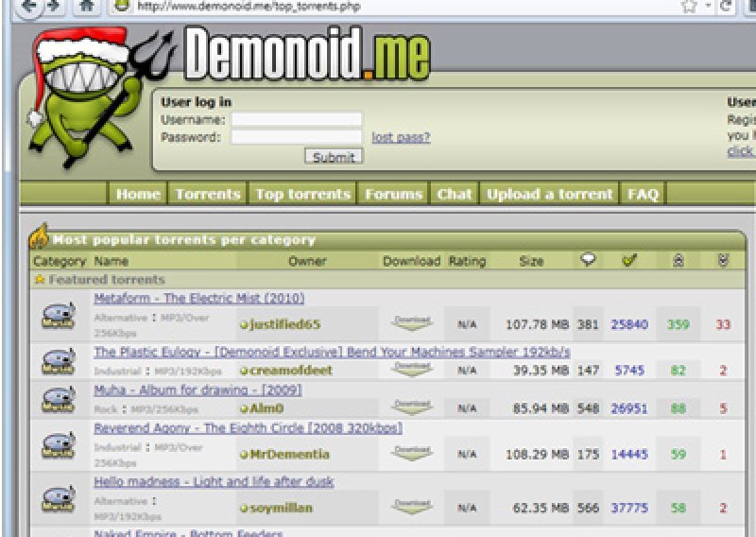This screenshot has width=756, height=537.
Task: Open owner profile soymillan
Action: coord(281,508)
